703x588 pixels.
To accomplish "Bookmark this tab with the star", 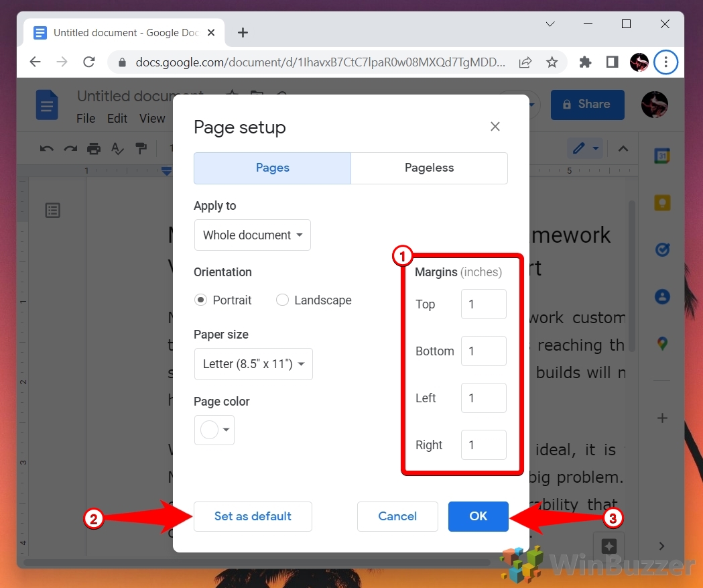I will coord(552,62).
